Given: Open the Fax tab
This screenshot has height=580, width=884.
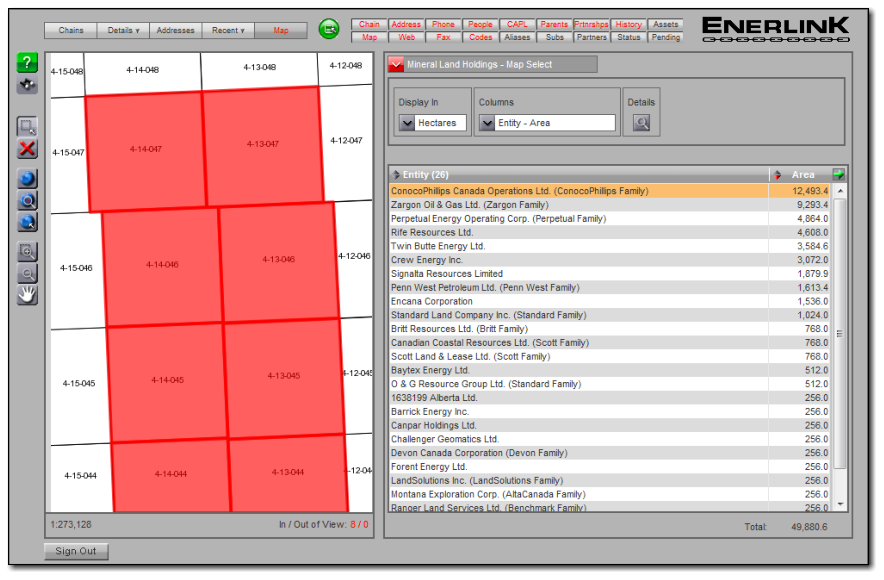Looking at the screenshot, I should click(x=443, y=37).
